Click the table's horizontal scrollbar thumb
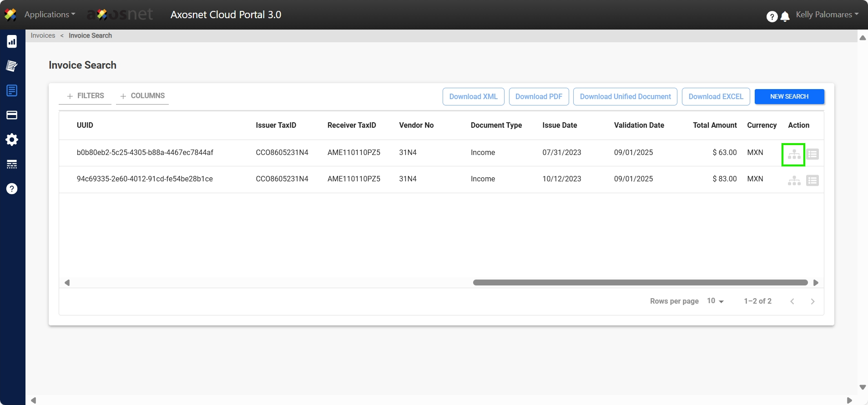The image size is (868, 405). coord(640,283)
